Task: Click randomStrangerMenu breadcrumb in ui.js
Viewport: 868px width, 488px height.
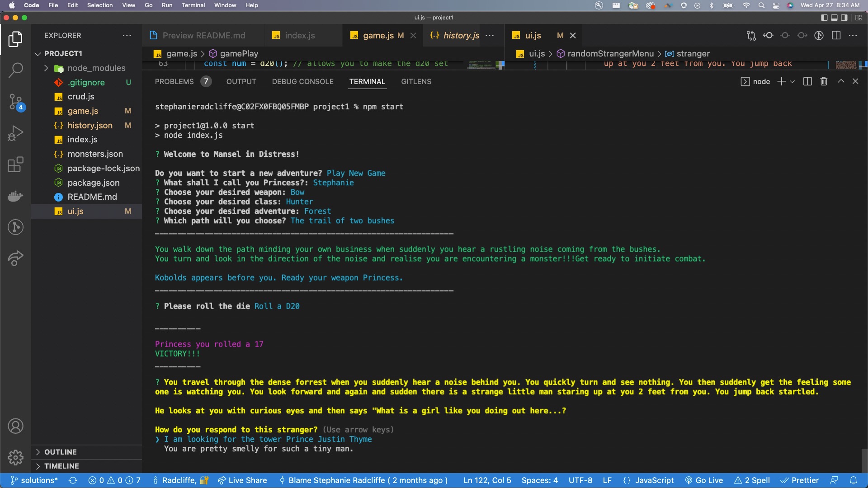Action: pos(605,53)
